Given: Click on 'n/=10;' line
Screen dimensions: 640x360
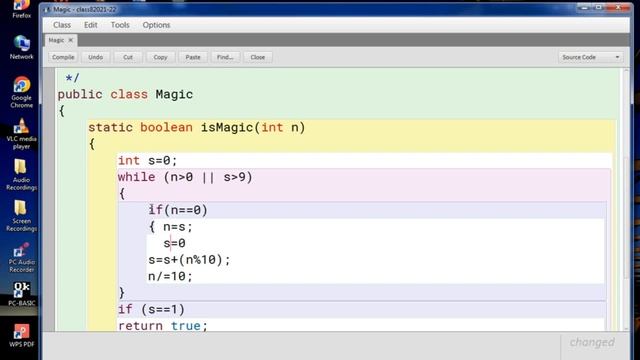Looking at the screenshot, I should 170,276.
